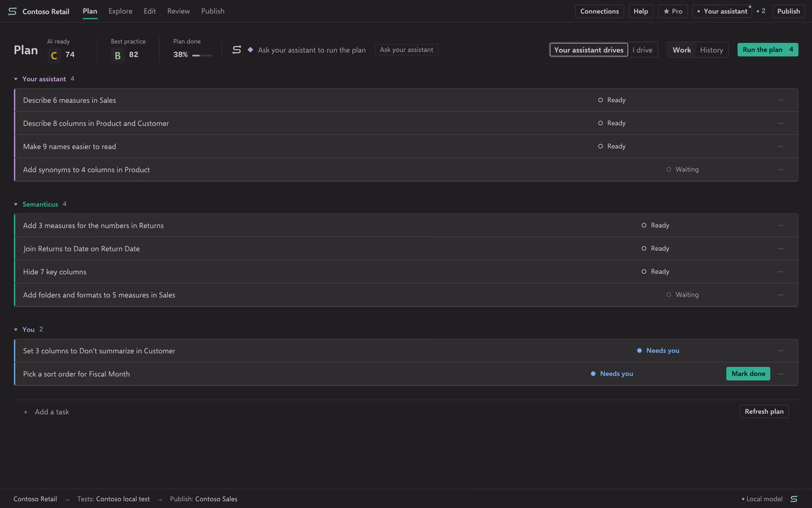Click the C grade badge under AI ready
The image size is (812, 508).
click(54, 55)
